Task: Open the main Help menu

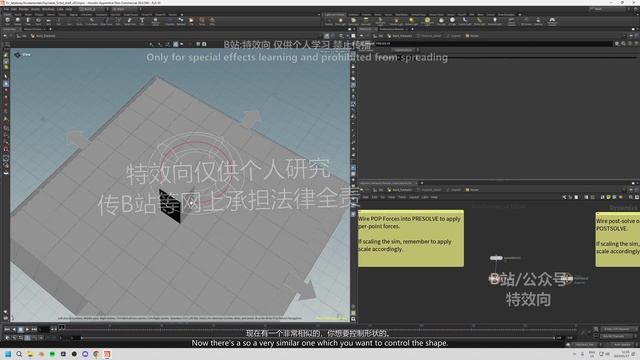Action: click(68, 9)
